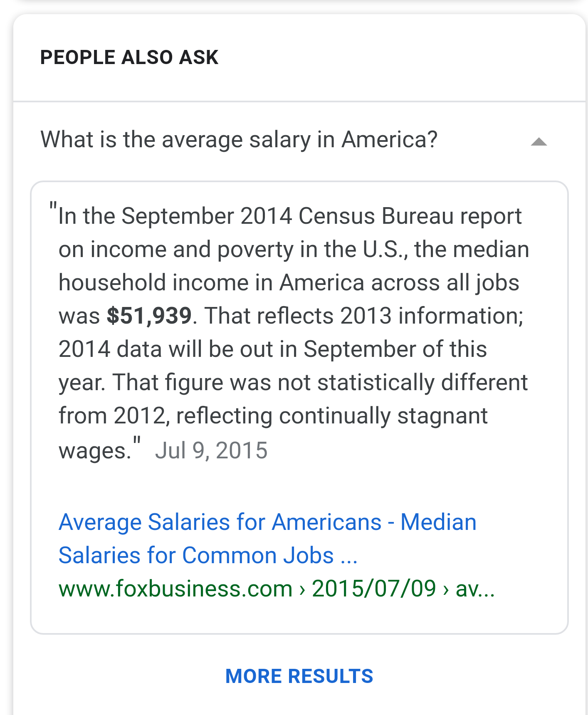588x715 pixels.
Task: Click the bold $51,939 figure
Action: coord(149,316)
